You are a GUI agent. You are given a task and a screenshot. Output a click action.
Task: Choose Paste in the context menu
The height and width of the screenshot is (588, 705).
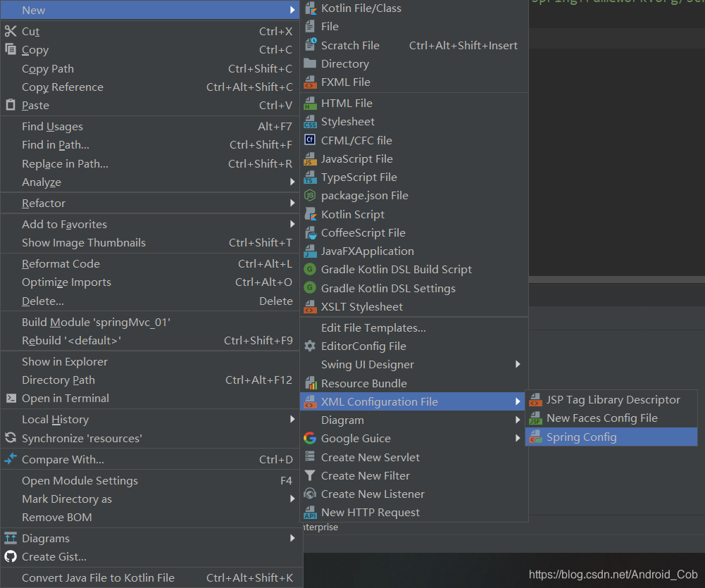coord(150,105)
